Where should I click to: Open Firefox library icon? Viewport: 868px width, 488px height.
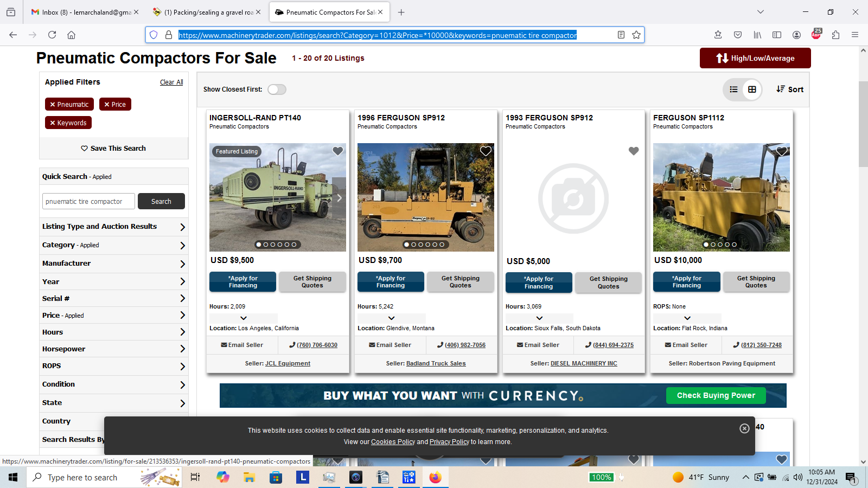pyautogui.click(x=757, y=35)
